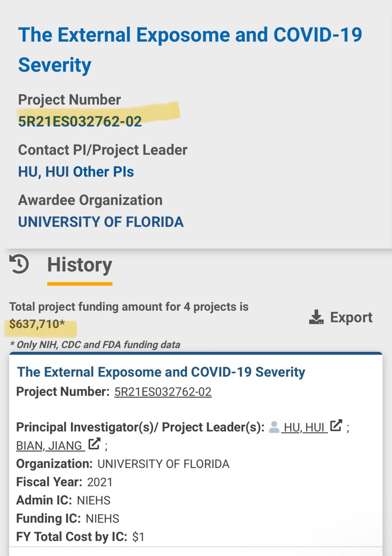Click the download icon beside Export
This screenshot has width=392, height=556.
pos(316,317)
